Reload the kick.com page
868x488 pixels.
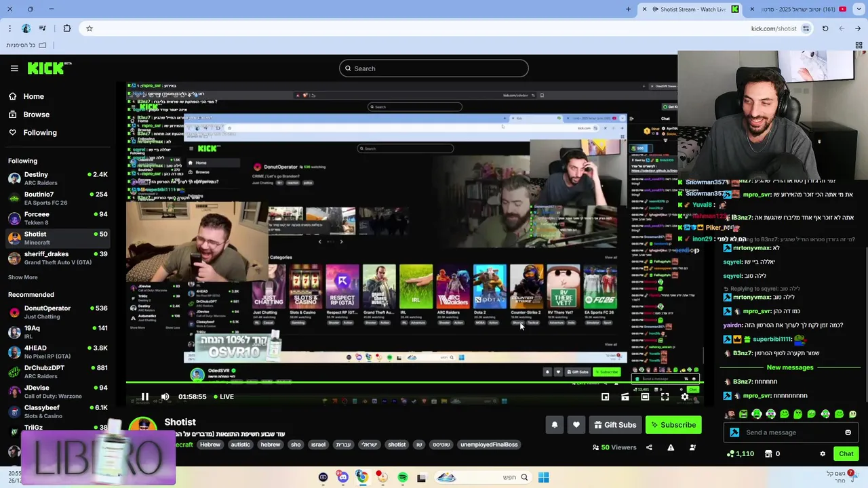click(x=825, y=28)
